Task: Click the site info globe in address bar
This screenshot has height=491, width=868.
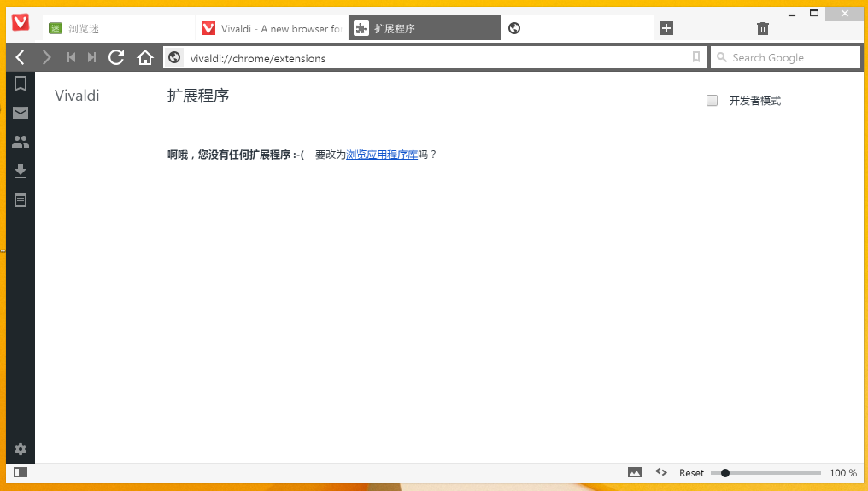Action: tap(174, 57)
